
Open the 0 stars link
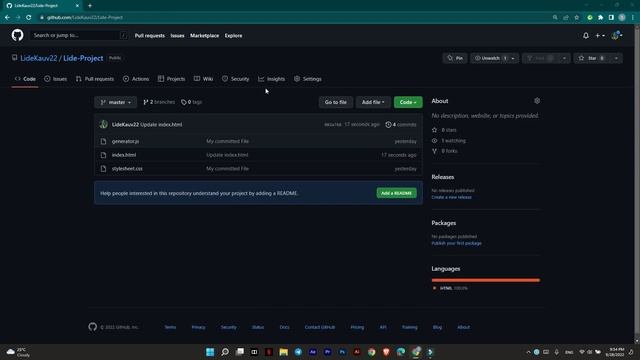point(444,130)
